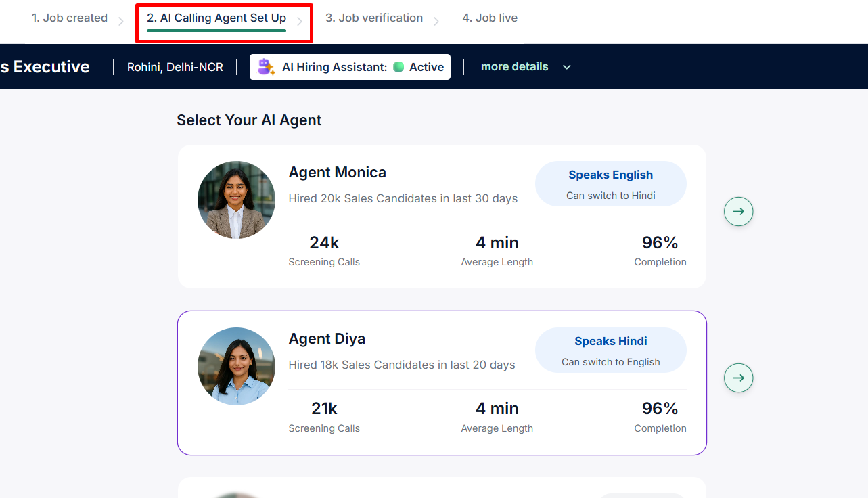Go to step 1. Job created
Viewport: 868px width, 498px height.
click(x=70, y=18)
